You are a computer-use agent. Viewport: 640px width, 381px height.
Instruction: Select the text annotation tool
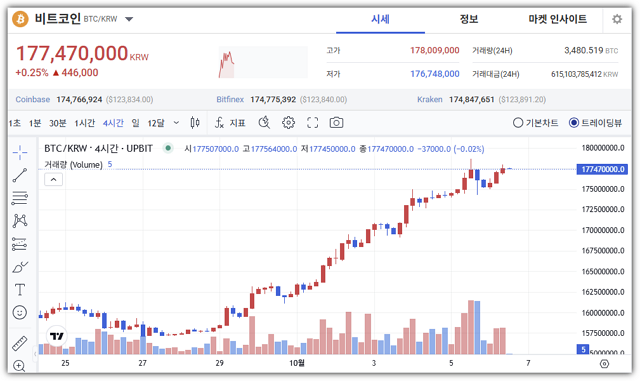point(20,290)
